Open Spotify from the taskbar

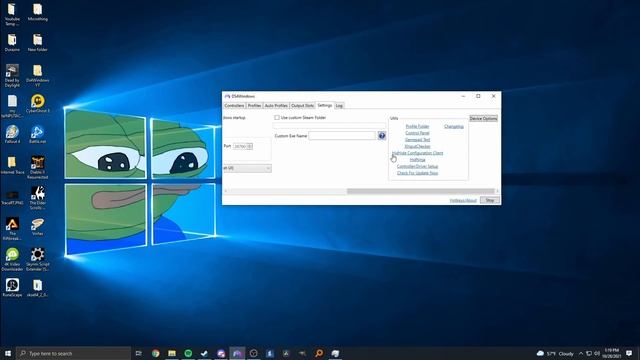[188, 353]
